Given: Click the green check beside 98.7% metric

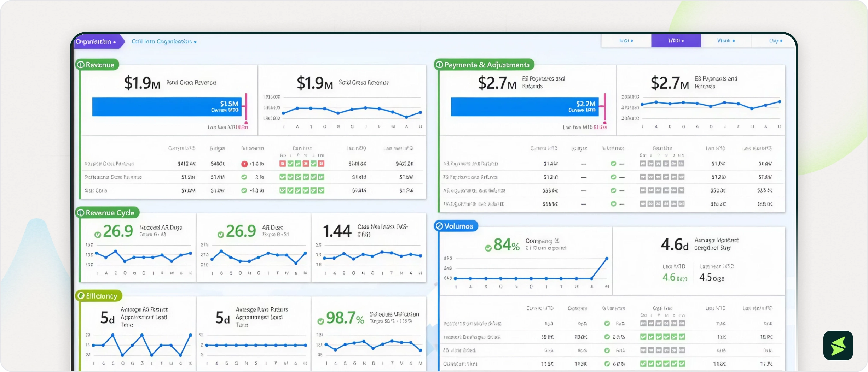Looking at the screenshot, I should [321, 321].
